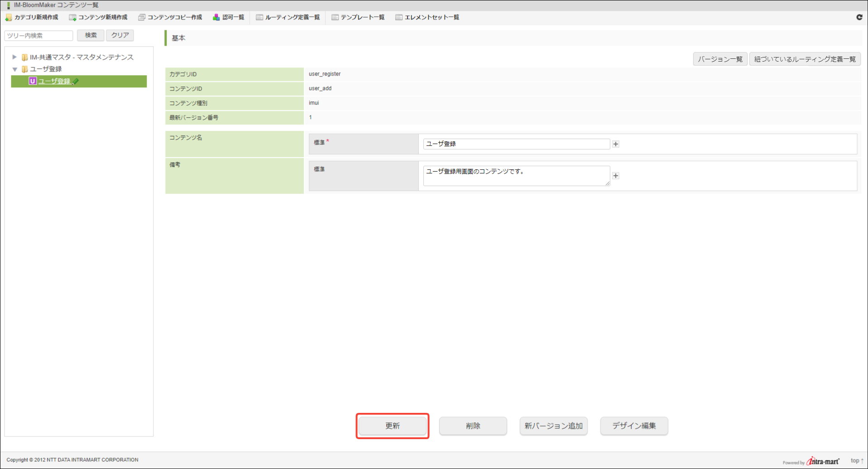Open the Element Set List icon

click(x=399, y=17)
